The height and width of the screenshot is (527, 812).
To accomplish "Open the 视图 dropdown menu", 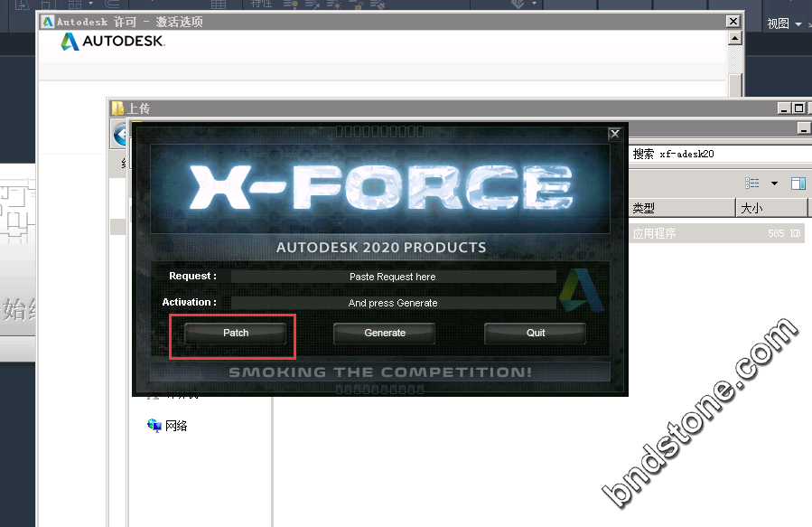I will click(784, 24).
